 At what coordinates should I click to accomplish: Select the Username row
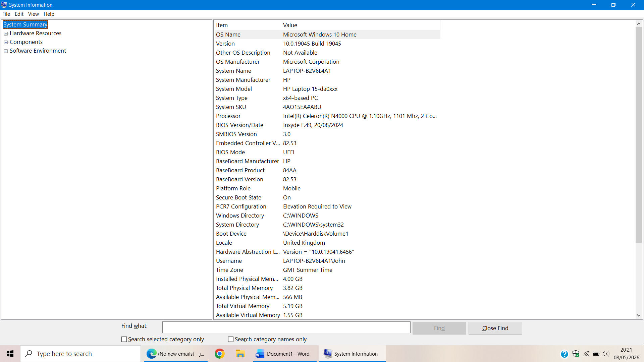(327, 261)
